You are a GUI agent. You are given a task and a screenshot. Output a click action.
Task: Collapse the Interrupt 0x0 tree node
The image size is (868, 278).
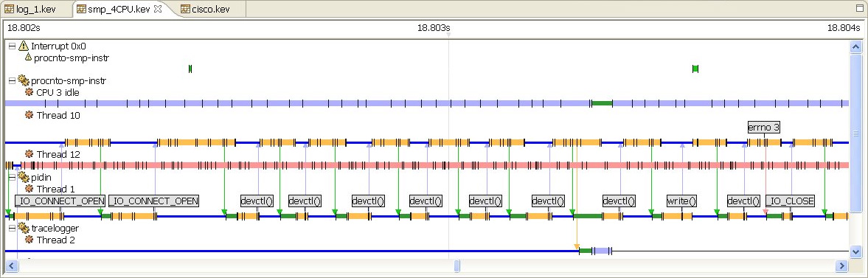12,46
